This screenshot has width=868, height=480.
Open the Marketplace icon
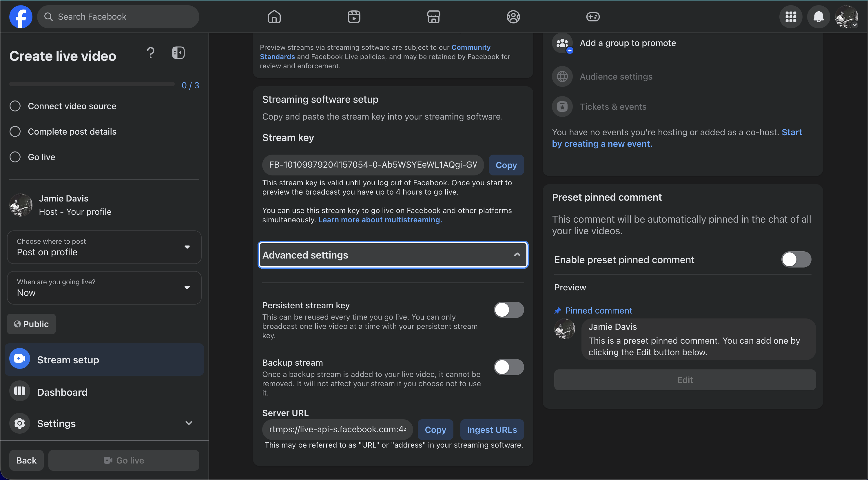pos(434,17)
